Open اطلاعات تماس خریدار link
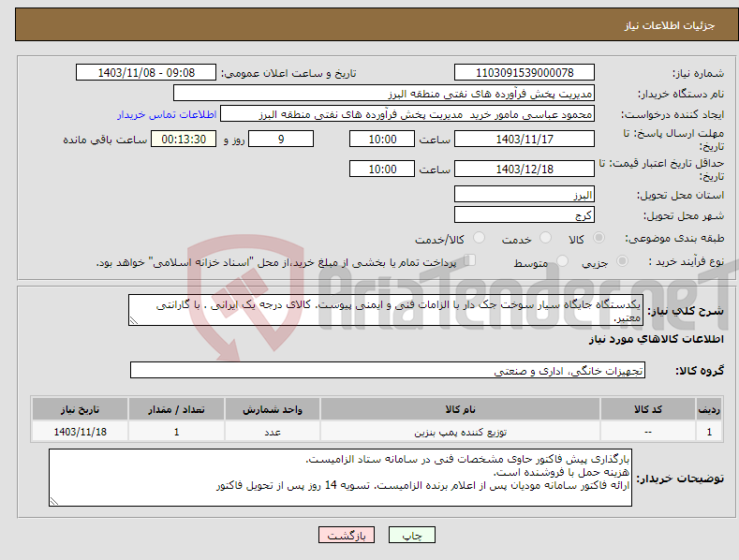This screenshot has height=560, width=739. click(x=167, y=114)
